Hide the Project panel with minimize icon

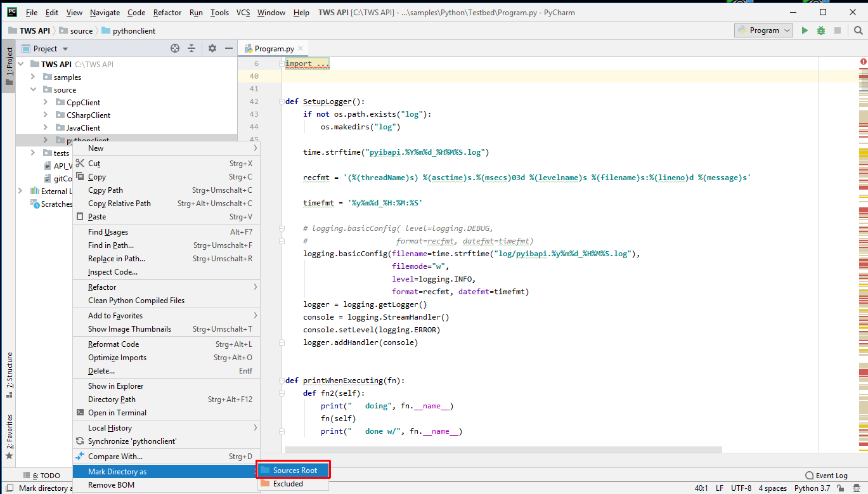pos(229,49)
